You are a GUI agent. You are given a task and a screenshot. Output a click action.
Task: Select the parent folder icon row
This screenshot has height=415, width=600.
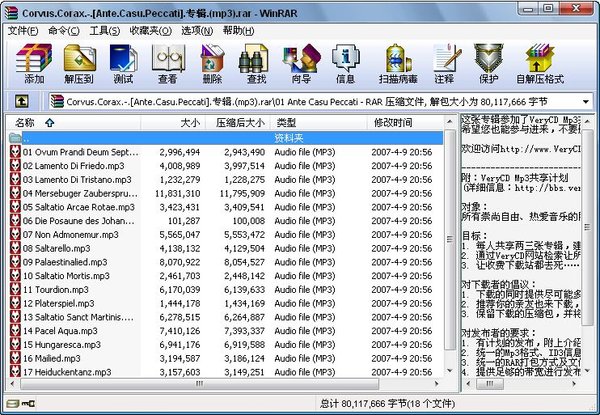tap(225, 138)
